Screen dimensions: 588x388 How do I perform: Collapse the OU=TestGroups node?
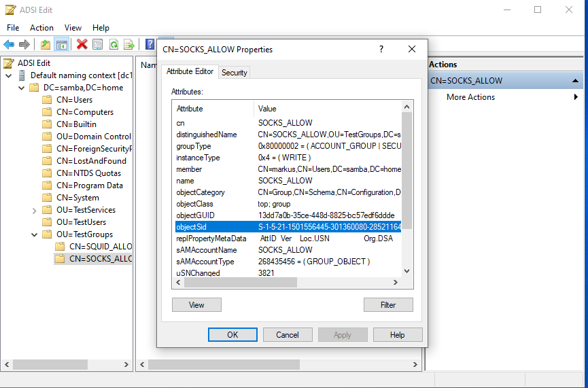(34, 234)
